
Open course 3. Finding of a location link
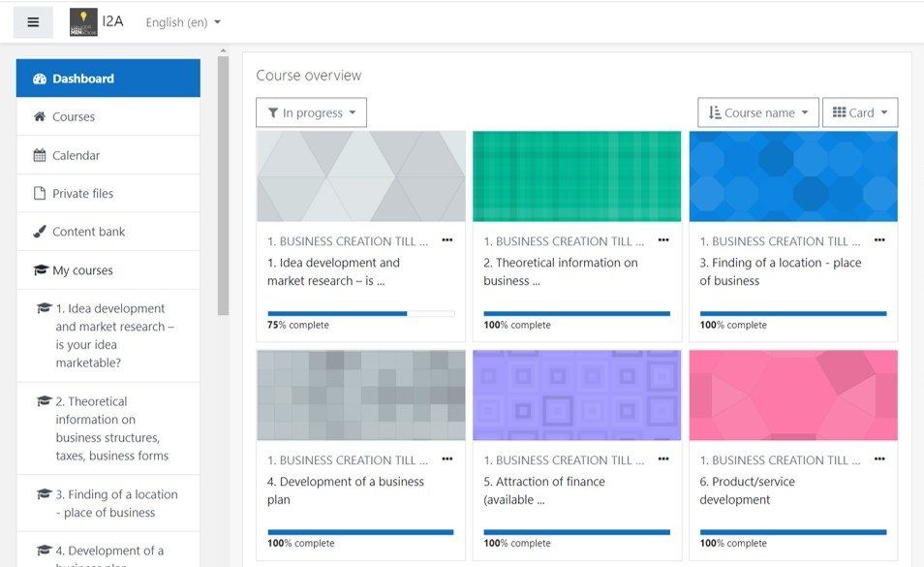click(781, 271)
